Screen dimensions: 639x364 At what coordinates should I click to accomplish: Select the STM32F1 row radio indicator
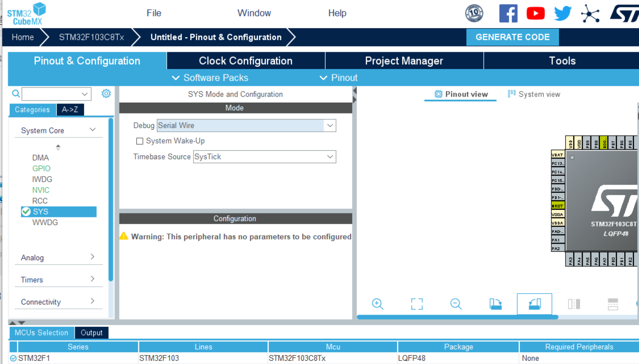(13, 358)
